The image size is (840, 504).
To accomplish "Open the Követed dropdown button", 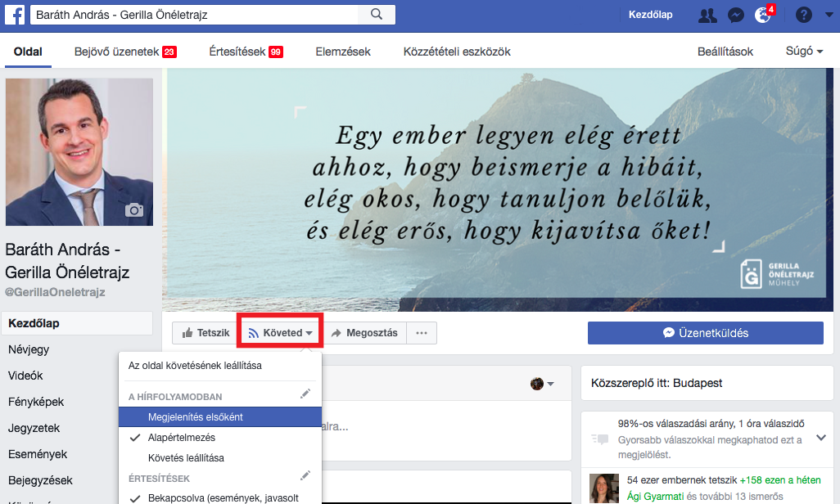I will (x=280, y=333).
